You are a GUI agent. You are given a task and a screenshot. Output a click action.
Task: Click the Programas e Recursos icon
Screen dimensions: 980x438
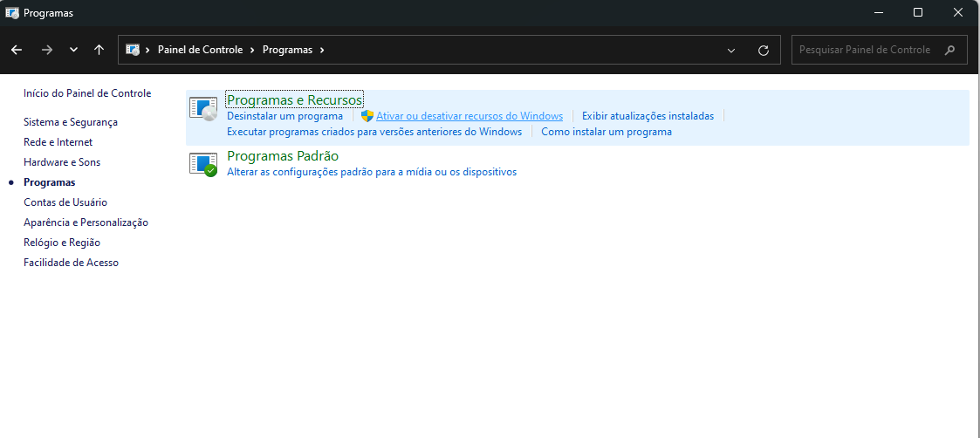point(203,109)
